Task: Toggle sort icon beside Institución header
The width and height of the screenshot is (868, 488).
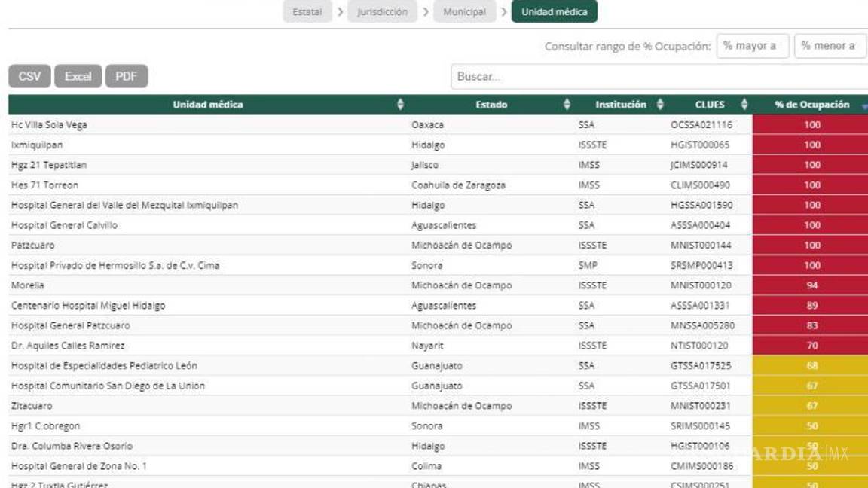Action: pos(660,105)
